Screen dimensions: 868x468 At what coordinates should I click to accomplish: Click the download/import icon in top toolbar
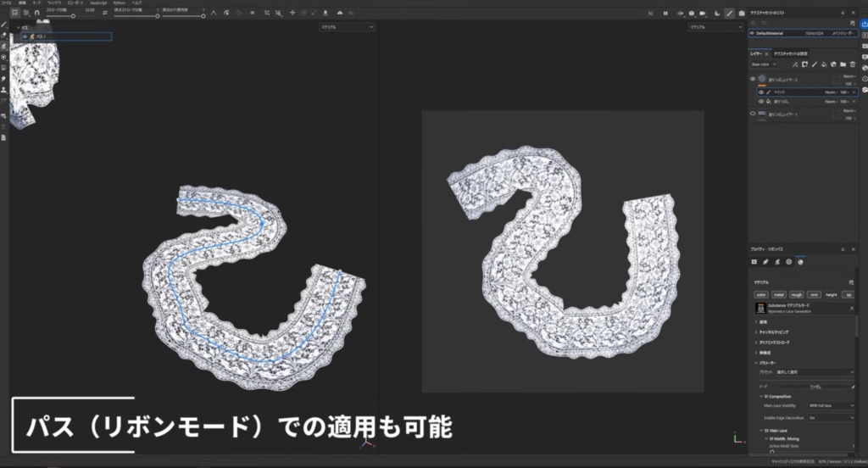pos(325,13)
